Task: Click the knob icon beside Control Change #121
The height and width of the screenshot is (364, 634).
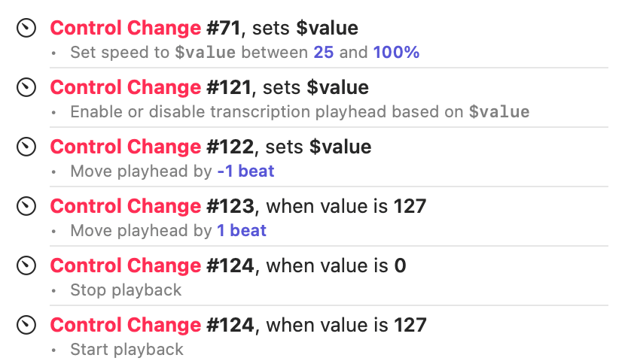Action: click(26, 88)
